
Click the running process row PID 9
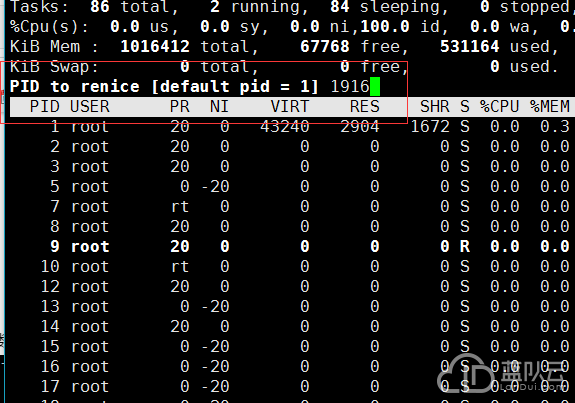(290, 246)
